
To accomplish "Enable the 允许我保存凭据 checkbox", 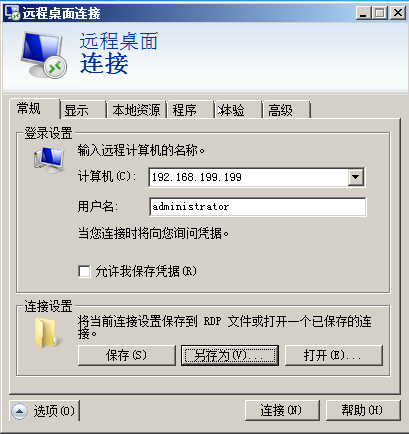I will click(x=84, y=271).
